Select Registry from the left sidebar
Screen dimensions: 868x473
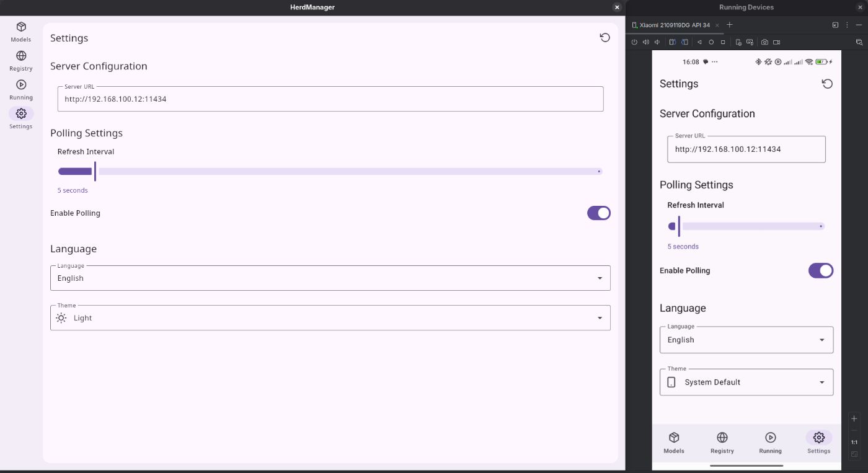(x=20, y=60)
